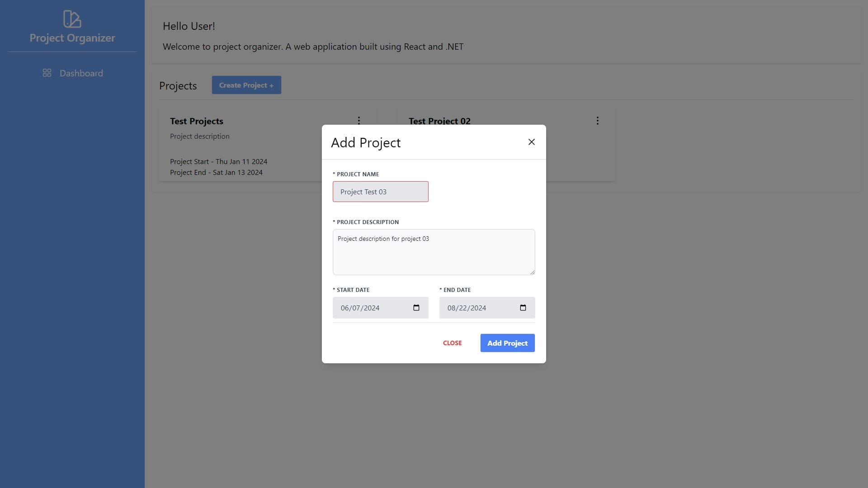The width and height of the screenshot is (868, 488).
Task: Change the Start Date to a new date
Action: click(381, 307)
